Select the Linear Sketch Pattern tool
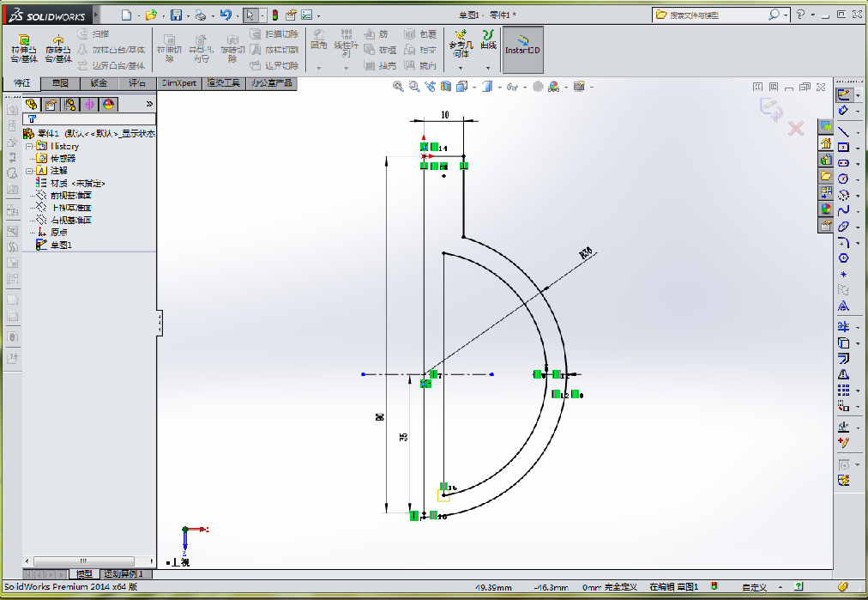The height and width of the screenshot is (600, 868). pyautogui.click(x=843, y=390)
